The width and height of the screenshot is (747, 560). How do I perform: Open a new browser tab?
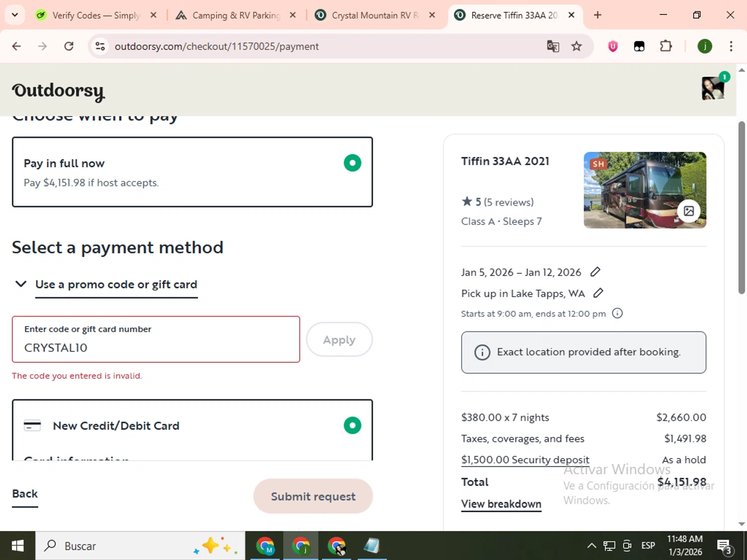[x=598, y=15]
